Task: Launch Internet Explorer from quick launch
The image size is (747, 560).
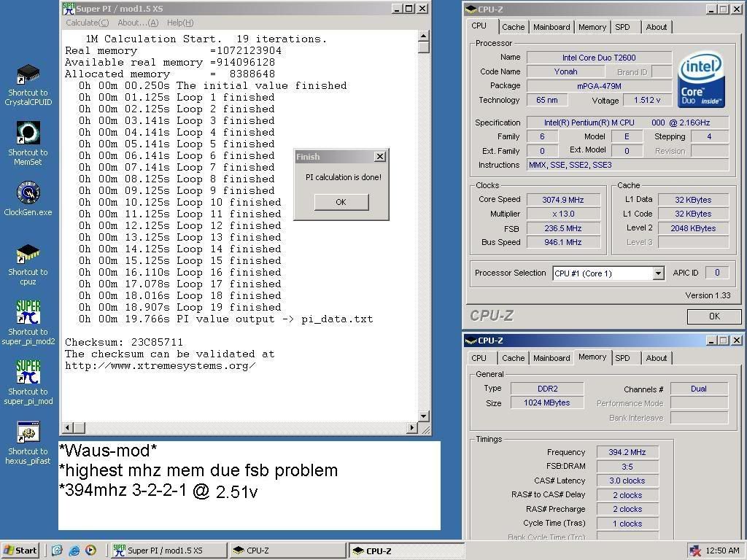Action: tap(74, 551)
